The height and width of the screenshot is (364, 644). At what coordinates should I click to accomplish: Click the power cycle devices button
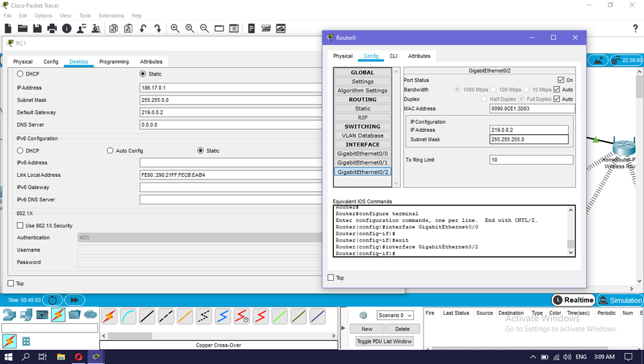52,300
